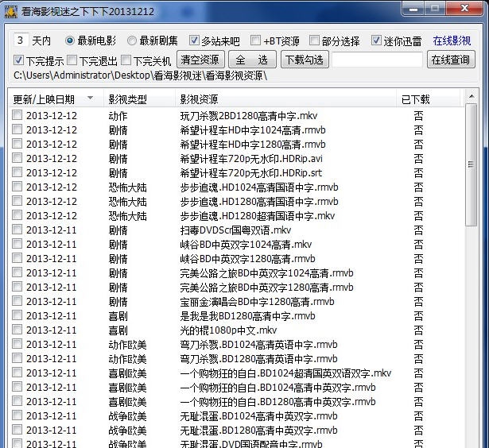Check the box for 希望计程车HD中字1024高清.rmvb
489x448 pixels.
17,129
